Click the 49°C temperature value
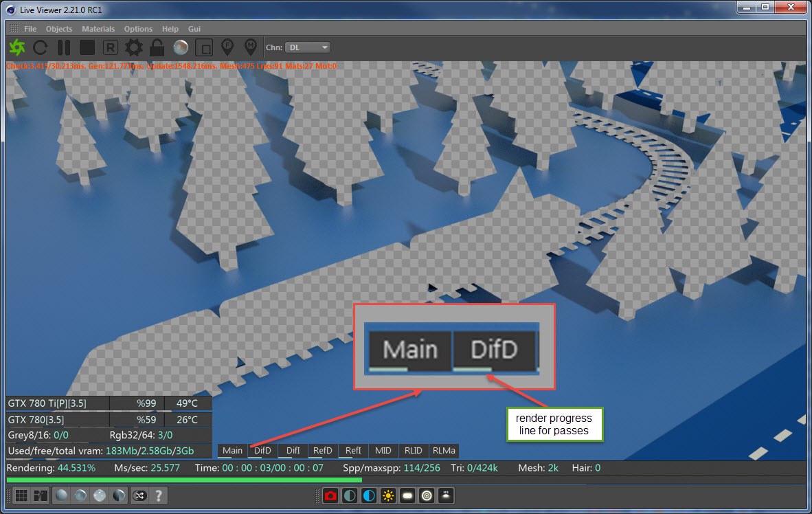This screenshot has width=812, height=514. point(187,403)
